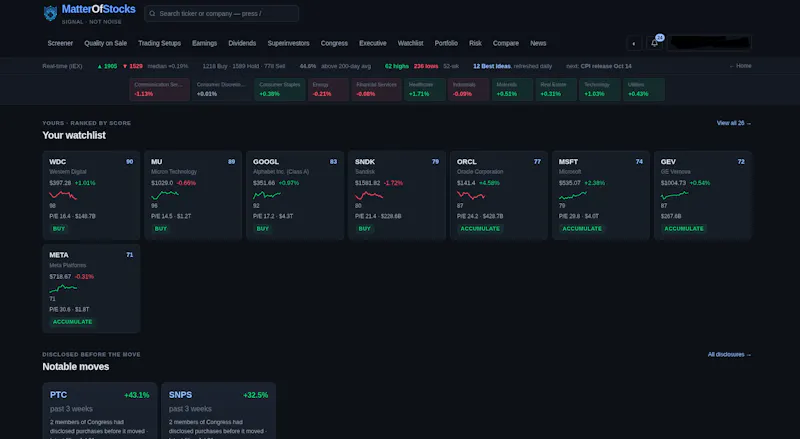This screenshot has width=800, height=439.
Task: Click the MU sparkline chart
Action: [165, 195]
